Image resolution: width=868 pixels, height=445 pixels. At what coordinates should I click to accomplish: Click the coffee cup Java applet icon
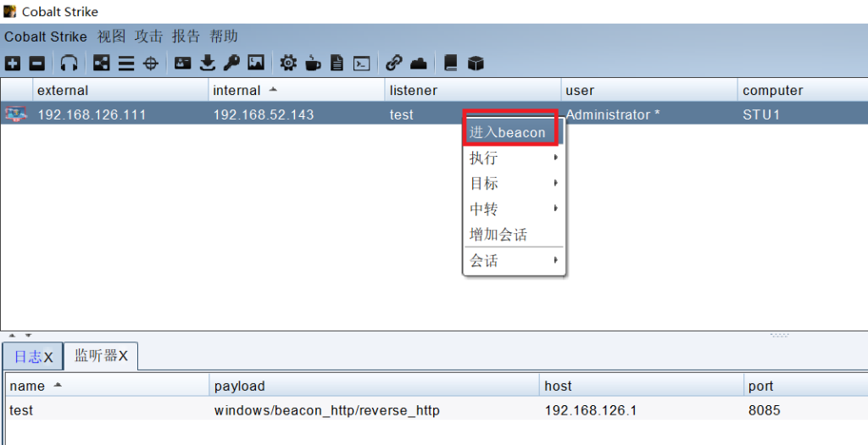pos(313,63)
